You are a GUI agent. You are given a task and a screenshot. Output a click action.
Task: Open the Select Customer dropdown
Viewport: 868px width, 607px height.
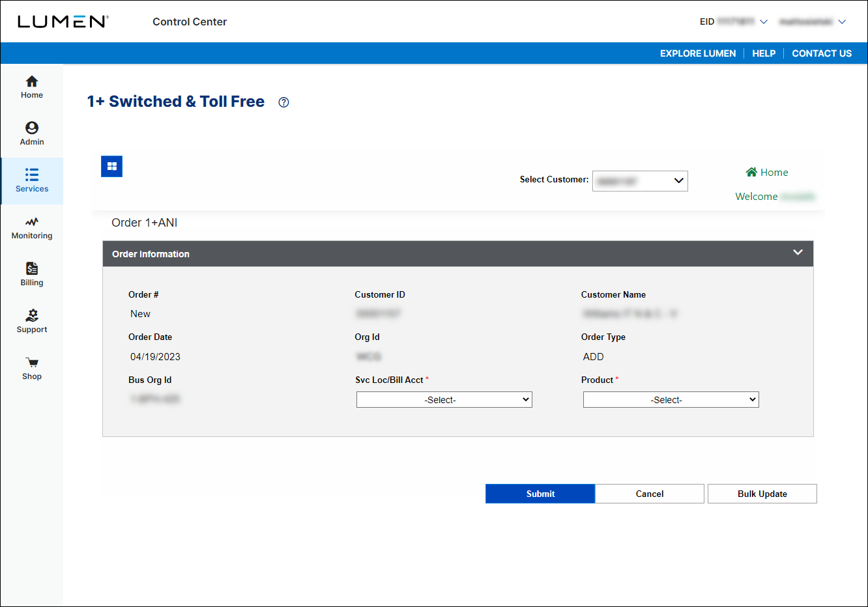pos(640,180)
